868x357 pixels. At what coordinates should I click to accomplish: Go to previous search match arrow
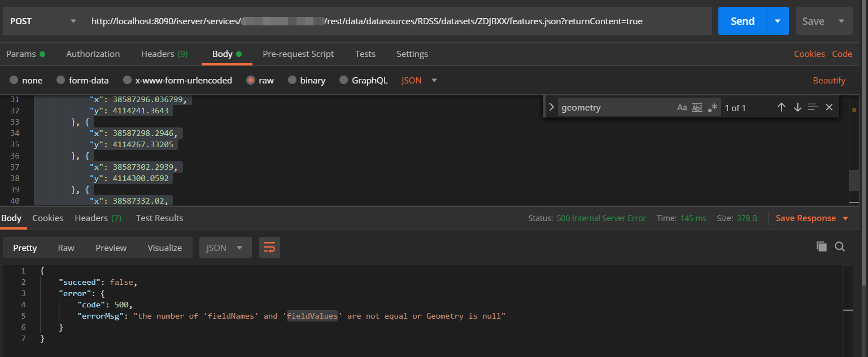pos(782,107)
